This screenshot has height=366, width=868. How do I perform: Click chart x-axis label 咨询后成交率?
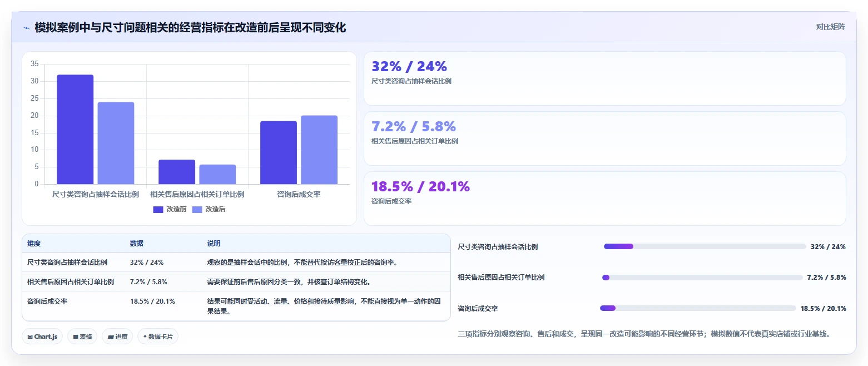pos(299,194)
